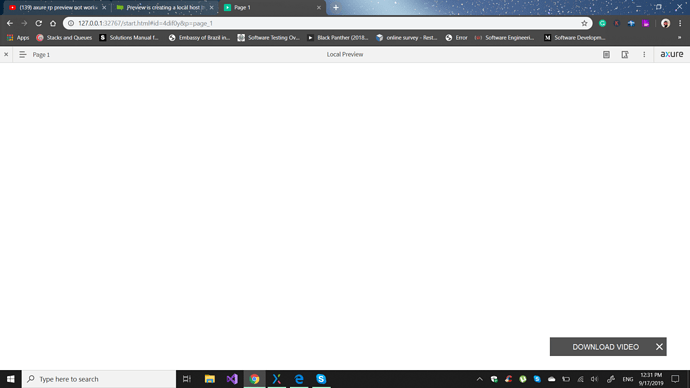Open Axure inspect/comments panel icon
690x388 pixels.
pos(625,55)
